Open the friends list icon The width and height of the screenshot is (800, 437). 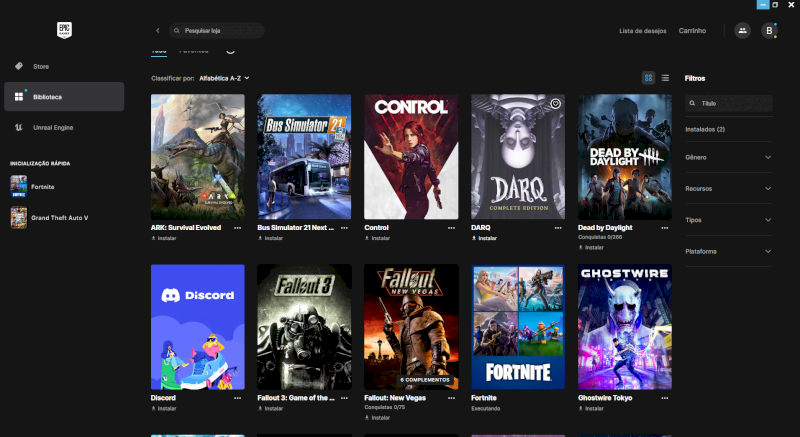coord(742,31)
